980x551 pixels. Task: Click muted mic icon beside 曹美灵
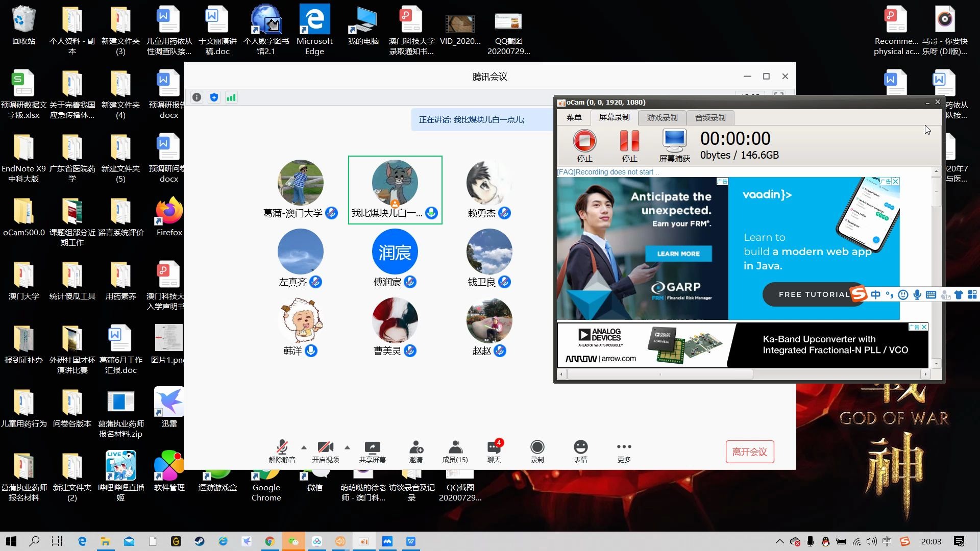click(410, 350)
